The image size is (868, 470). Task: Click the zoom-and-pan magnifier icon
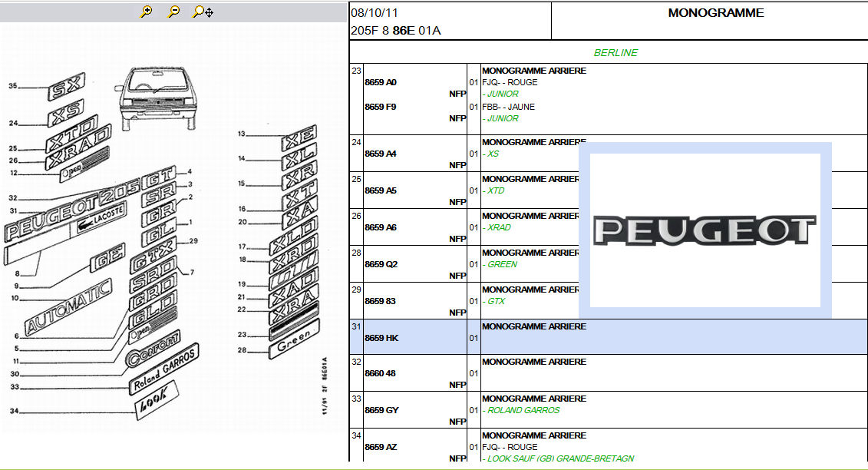(203, 12)
